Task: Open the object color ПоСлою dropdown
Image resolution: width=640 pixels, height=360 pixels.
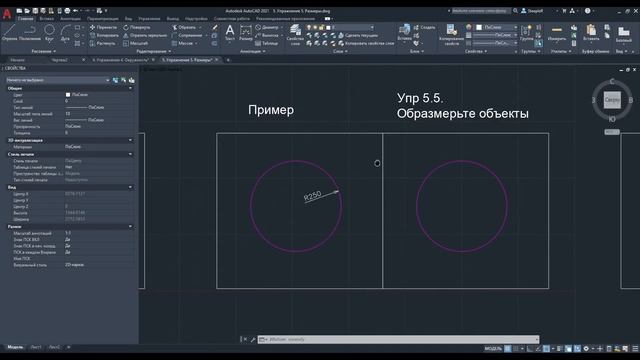Action: point(496,27)
